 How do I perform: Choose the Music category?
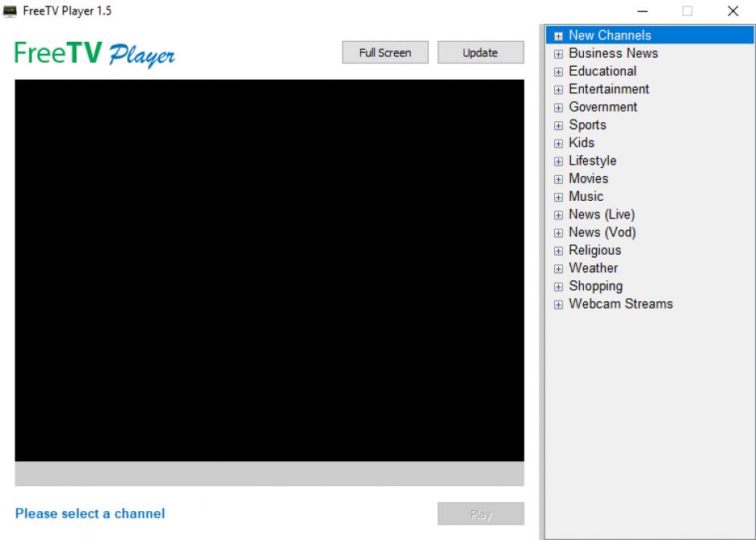pos(585,197)
